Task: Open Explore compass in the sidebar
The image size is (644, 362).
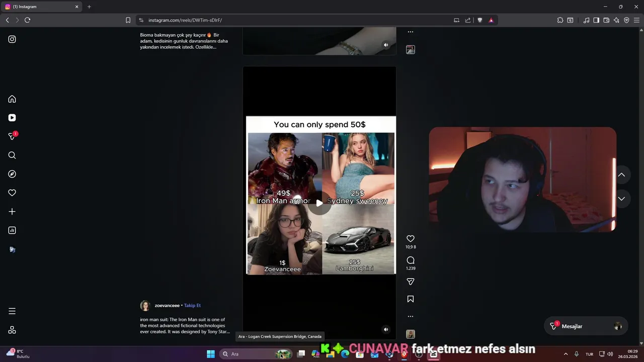Action: (x=12, y=174)
